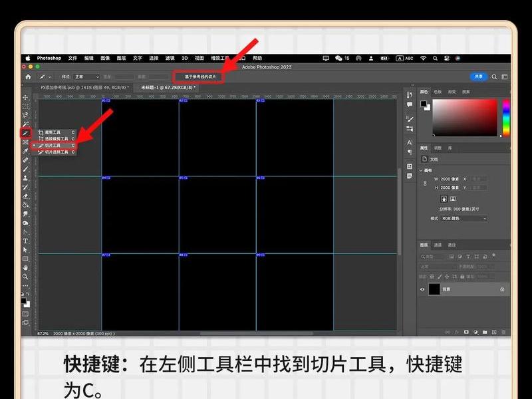Toggle lock position button
Viewport: 532px width, 399px height.
click(x=447, y=277)
